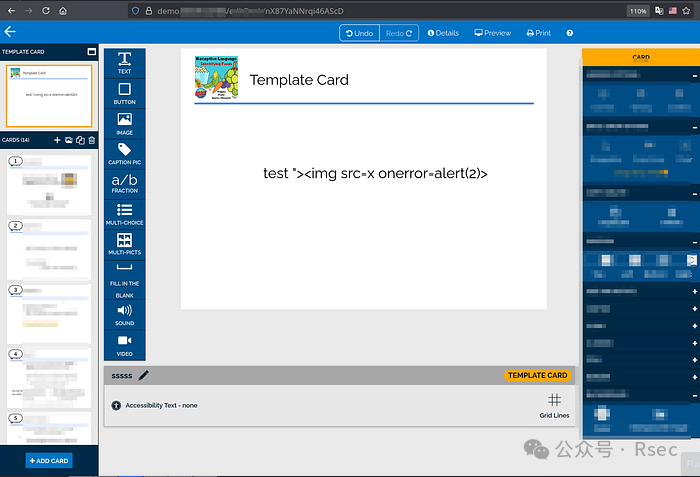The image size is (700, 477).
Task: Reload the page in the browser
Action: click(46, 11)
